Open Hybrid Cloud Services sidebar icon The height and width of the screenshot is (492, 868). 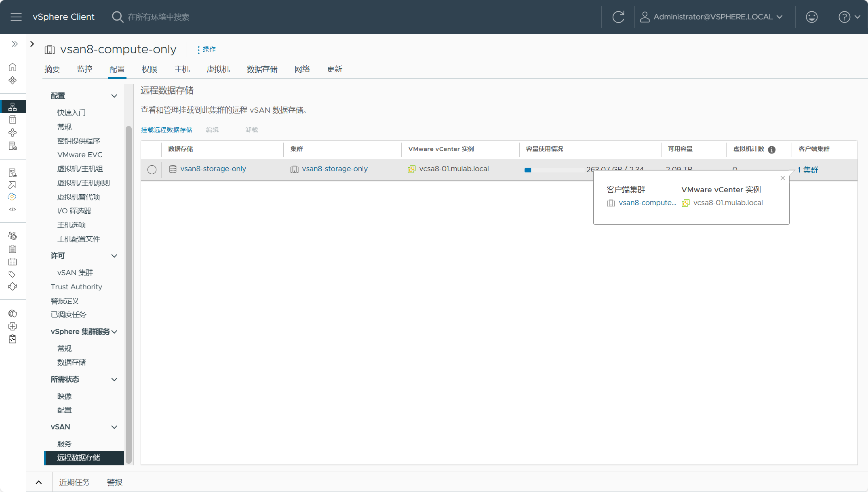pos(13,197)
